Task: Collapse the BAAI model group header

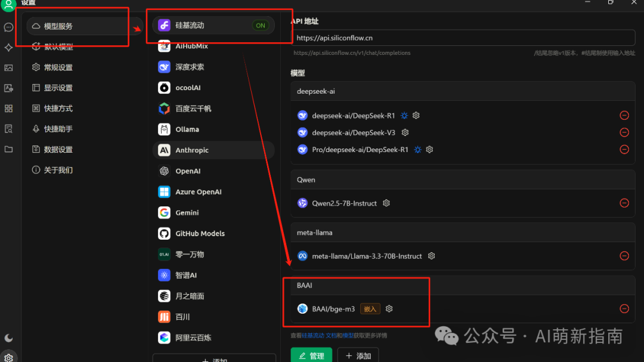Action: [463, 285]
